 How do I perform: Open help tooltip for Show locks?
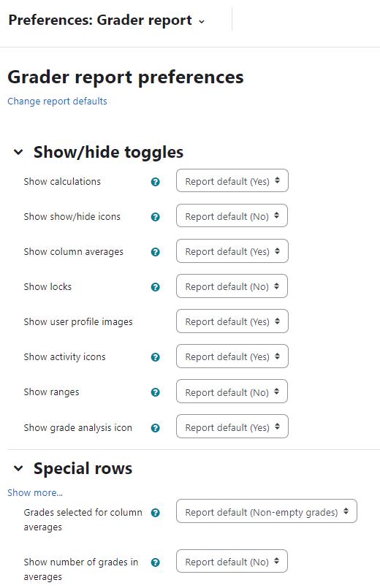(156, 287)
